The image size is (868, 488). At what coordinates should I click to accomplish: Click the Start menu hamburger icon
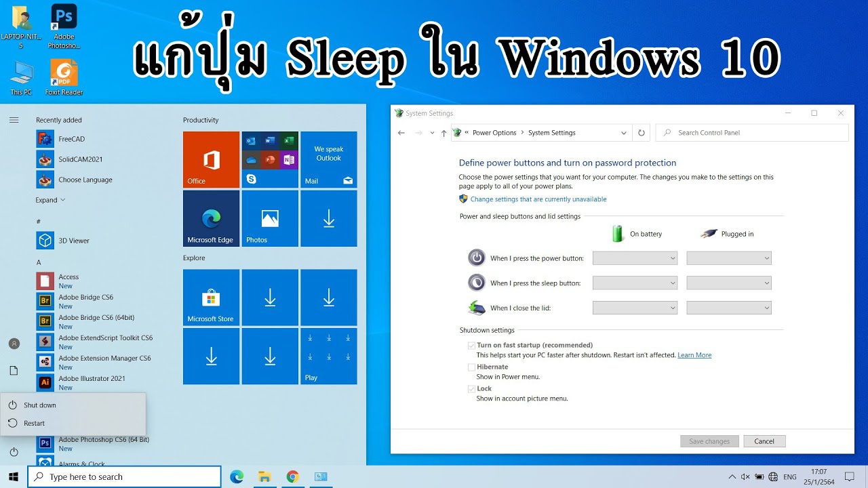[14, 120]
